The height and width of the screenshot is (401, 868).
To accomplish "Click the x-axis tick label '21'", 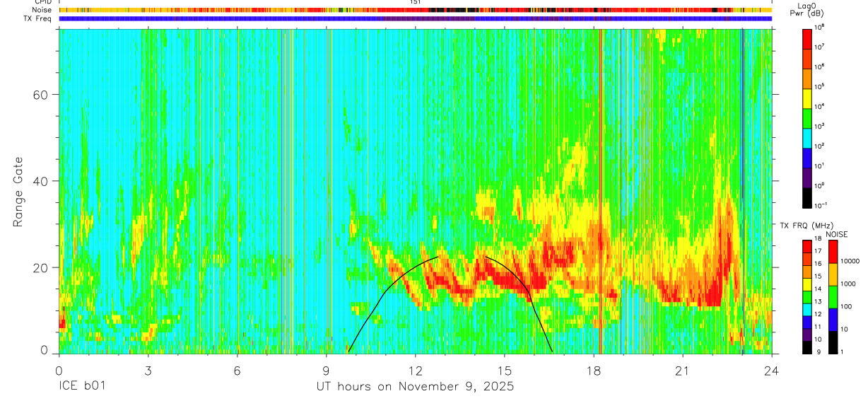I will tap(683, 371).
